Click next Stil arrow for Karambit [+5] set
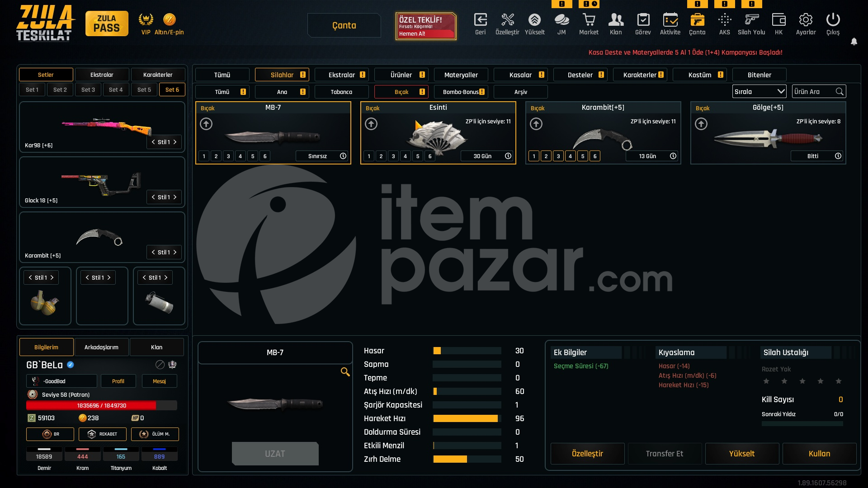Viewport: 868px width, 488px height. point(175,252)
